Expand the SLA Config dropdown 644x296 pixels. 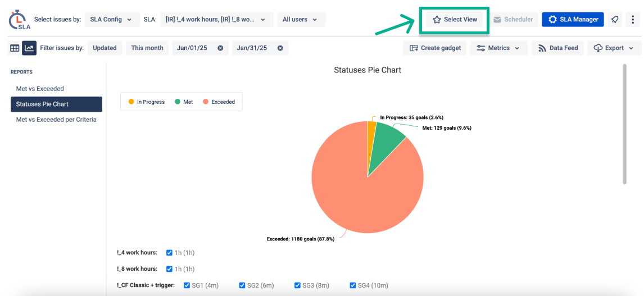[111, 20]
